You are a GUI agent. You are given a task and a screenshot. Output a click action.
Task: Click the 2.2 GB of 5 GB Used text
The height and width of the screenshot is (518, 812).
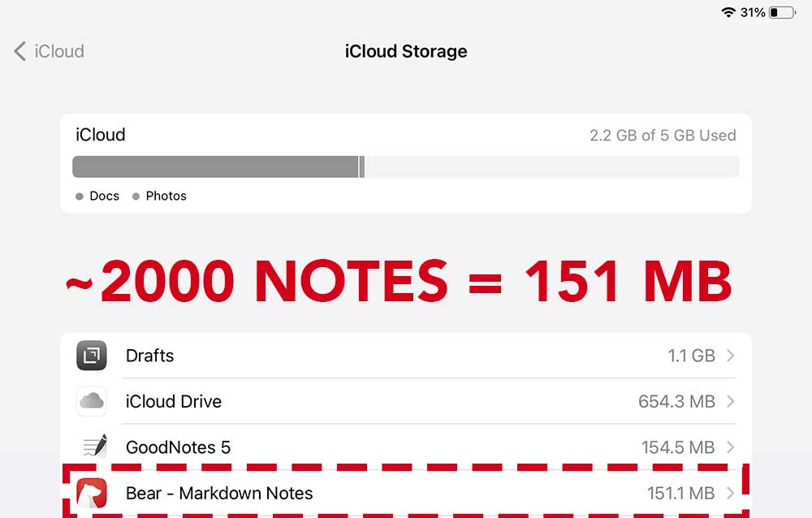tap(663, 136)
